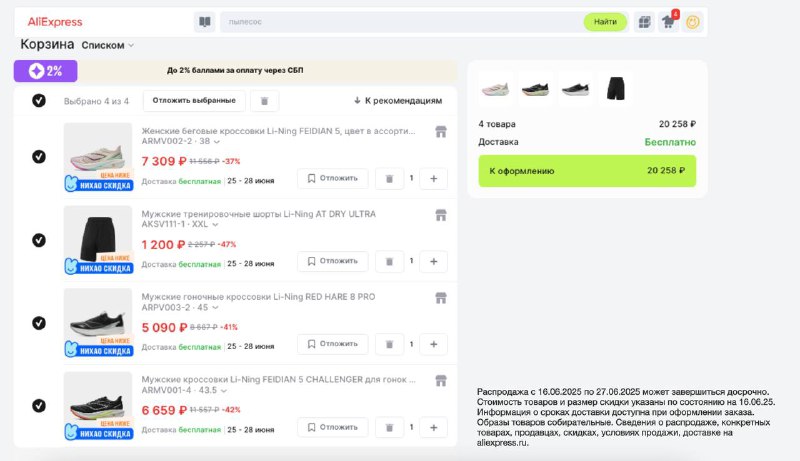Open the cart icon with badge 4
The image size is (800, 461).
click(x=669, y=22)
